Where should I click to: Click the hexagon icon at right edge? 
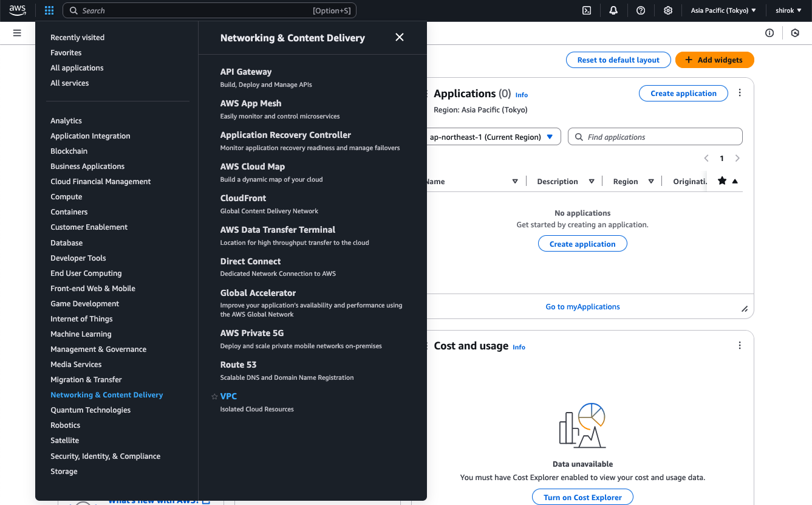[795, 33]
